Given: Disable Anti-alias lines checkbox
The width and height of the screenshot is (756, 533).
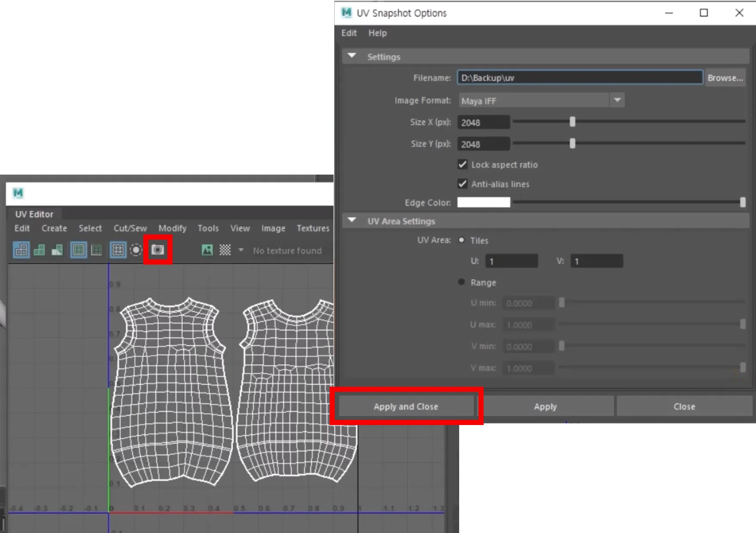Looking at the screenshot, I should [x=463, y=184].
